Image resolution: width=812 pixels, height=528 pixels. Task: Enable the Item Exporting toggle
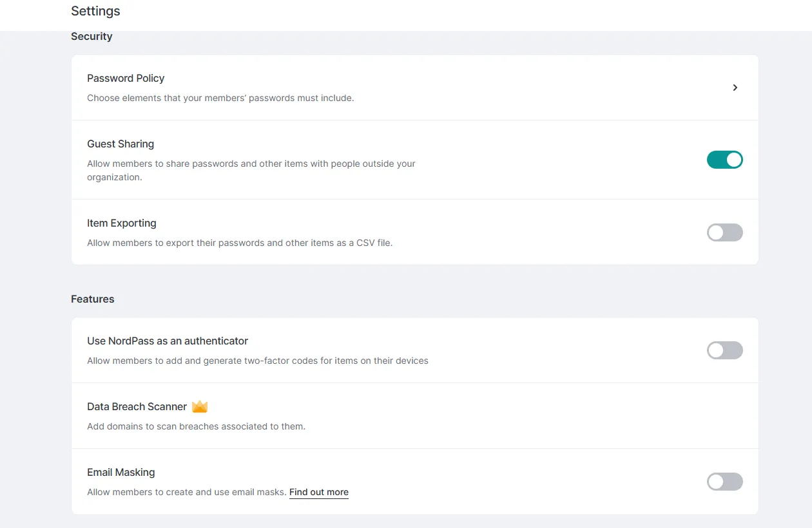(x=724, y=232)
